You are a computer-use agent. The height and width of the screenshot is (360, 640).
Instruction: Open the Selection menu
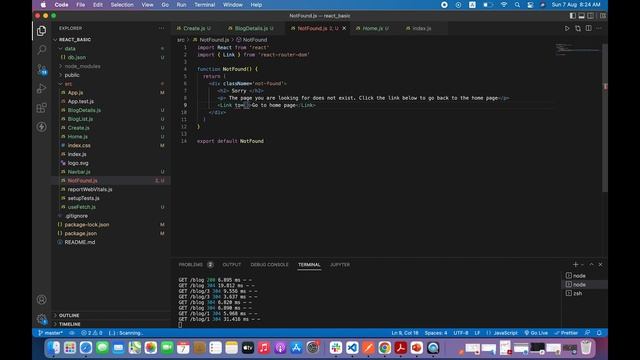pyautogui.click(x=122, y=5)
